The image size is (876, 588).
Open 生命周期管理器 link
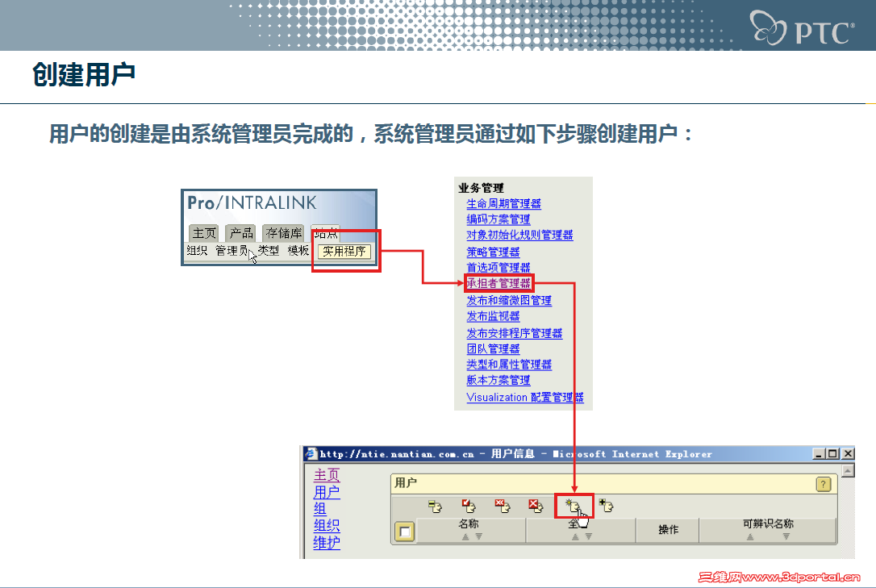coord(503,204)
